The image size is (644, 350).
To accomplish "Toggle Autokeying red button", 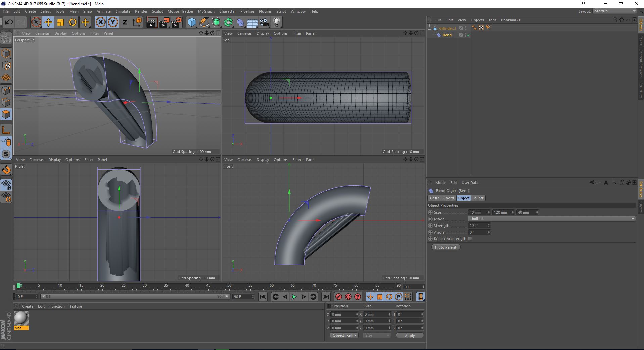I will [348, 297].
